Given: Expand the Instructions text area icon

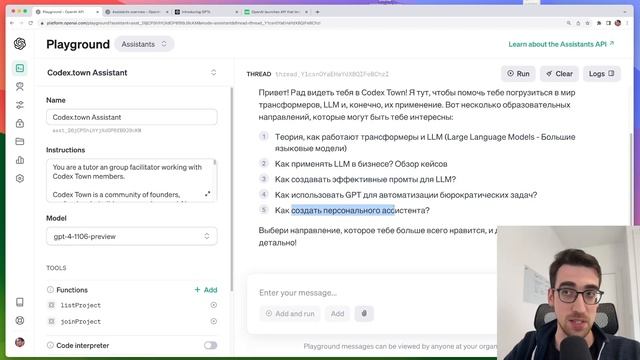Looking at the screenshot, I should 208,194.
